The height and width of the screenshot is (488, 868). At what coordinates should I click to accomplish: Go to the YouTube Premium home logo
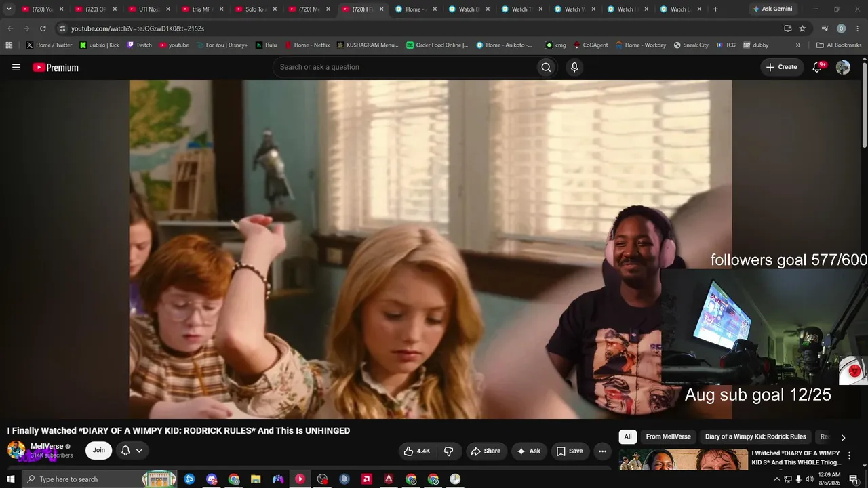click(56, 67)
